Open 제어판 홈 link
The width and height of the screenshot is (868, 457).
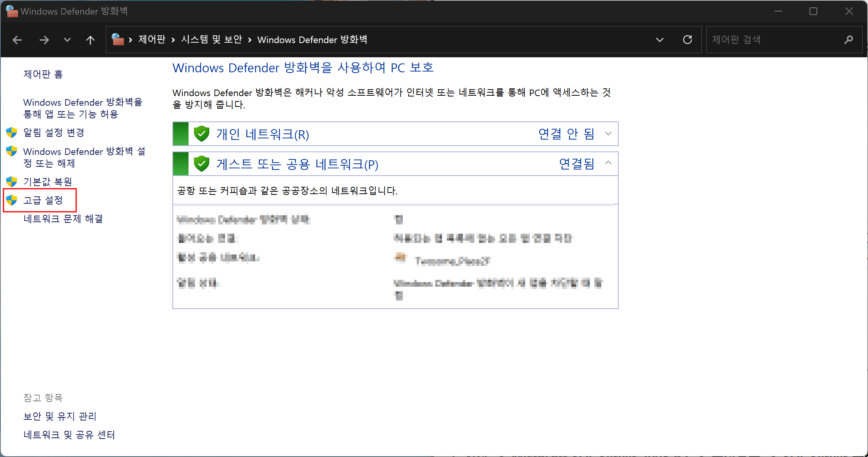(x=43, y=74)
